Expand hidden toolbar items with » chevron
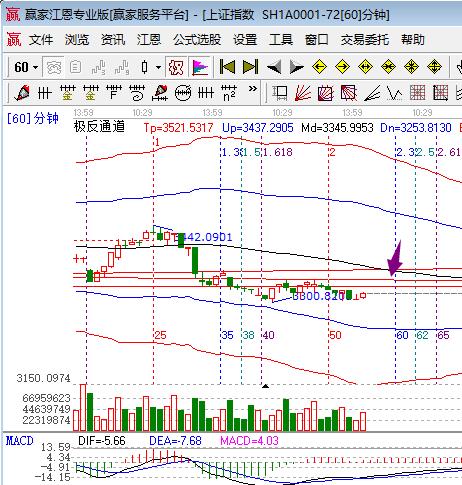This screenshot has height=485, width=462. point(253,89)
